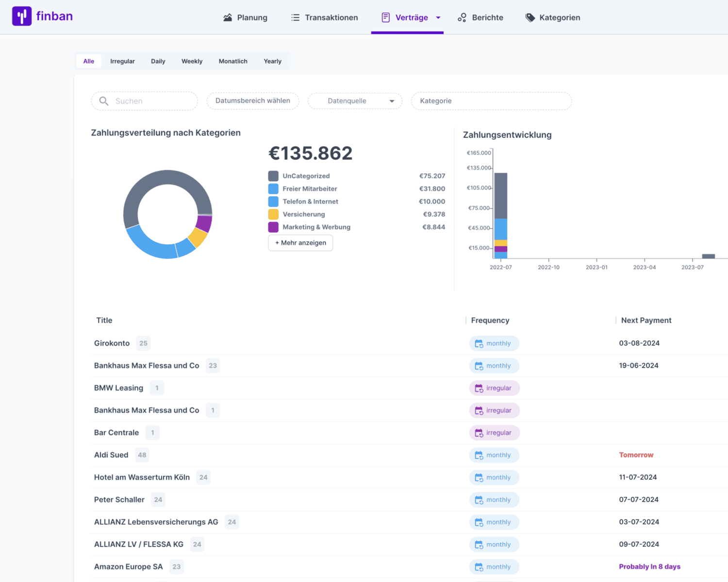Click the Versicherung yellow color swatch
728x582 pixels.
tap(273, 214)
